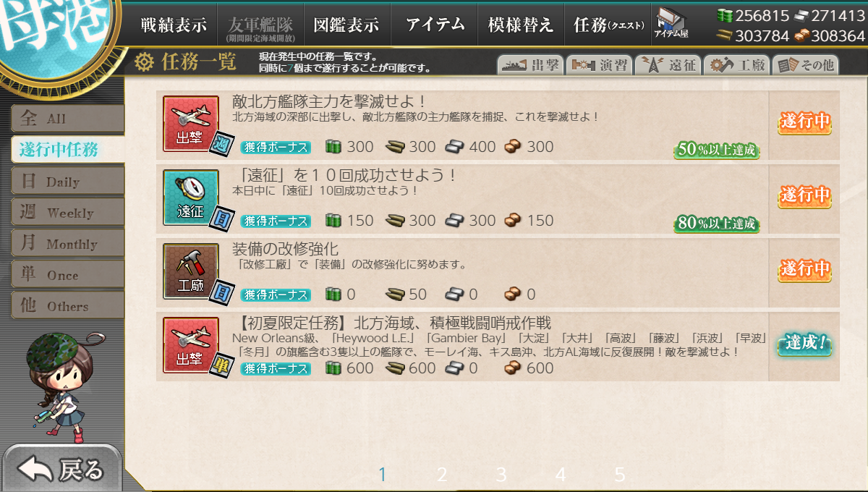Switch to the 出撃 category tab
The height and width of the screenshot is (492, 868).
(530, 64)
